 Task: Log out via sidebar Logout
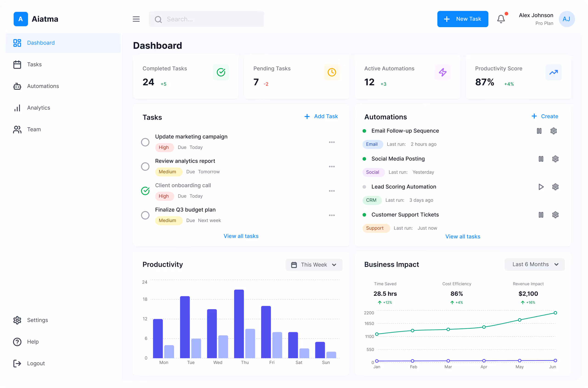point(63,363)
